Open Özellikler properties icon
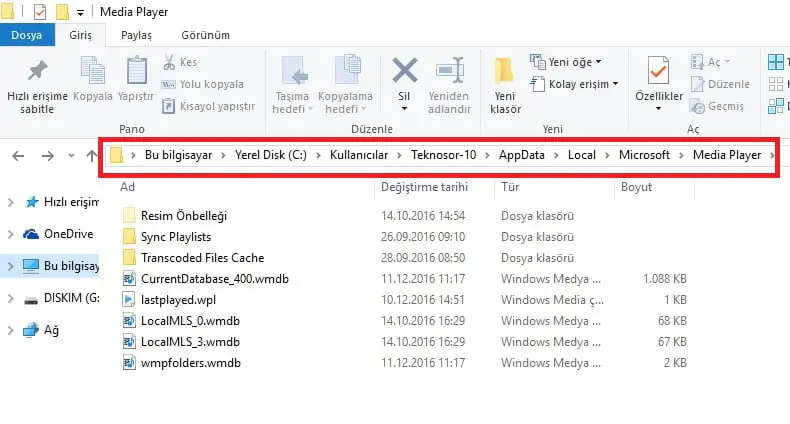 [x=658, y=72]
